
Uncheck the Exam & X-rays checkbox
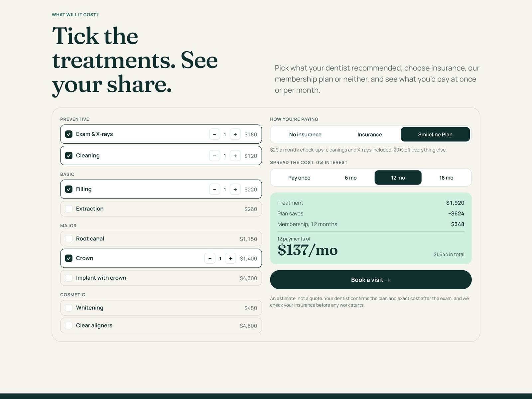coord(69,134)
